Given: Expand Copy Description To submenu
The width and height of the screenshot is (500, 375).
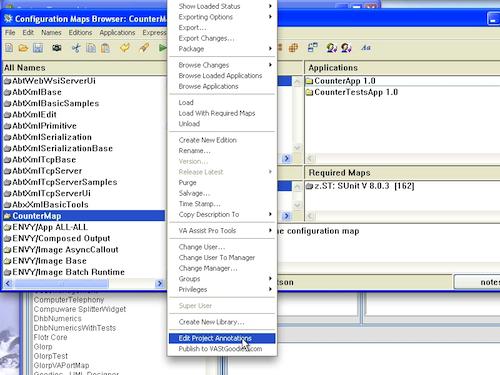Looking at the screenshot, I should coord(222,214).
